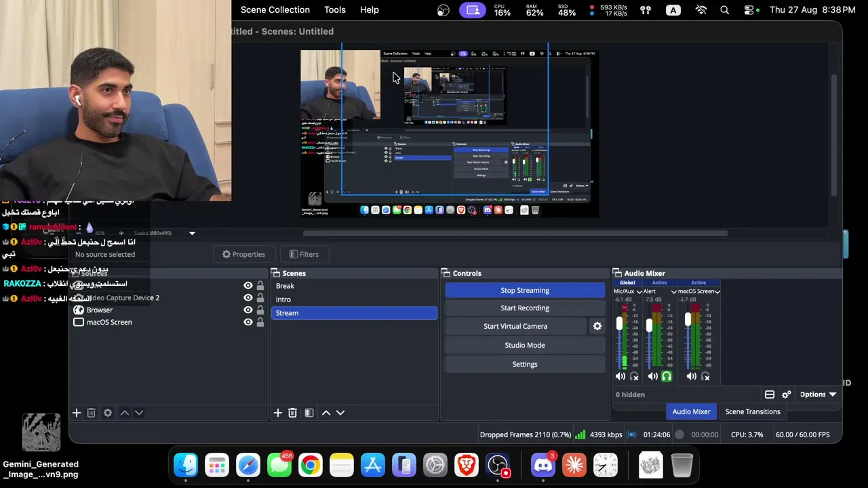Open OBS Settings from Controls

click(525, 364)
